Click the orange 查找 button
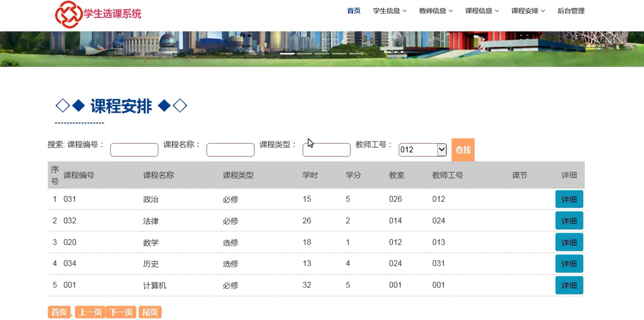The image size is (644, 320). pos(463,150)
